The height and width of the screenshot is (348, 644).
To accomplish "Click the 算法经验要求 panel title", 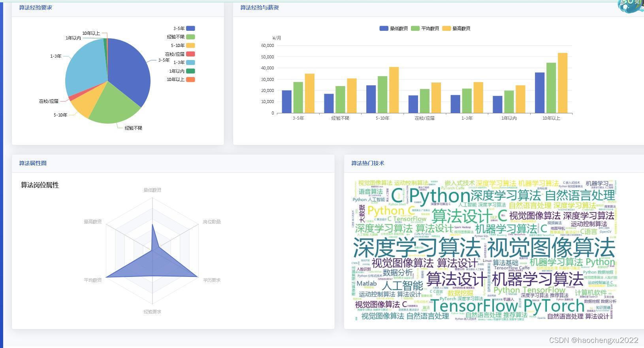I will pos(36,8).
